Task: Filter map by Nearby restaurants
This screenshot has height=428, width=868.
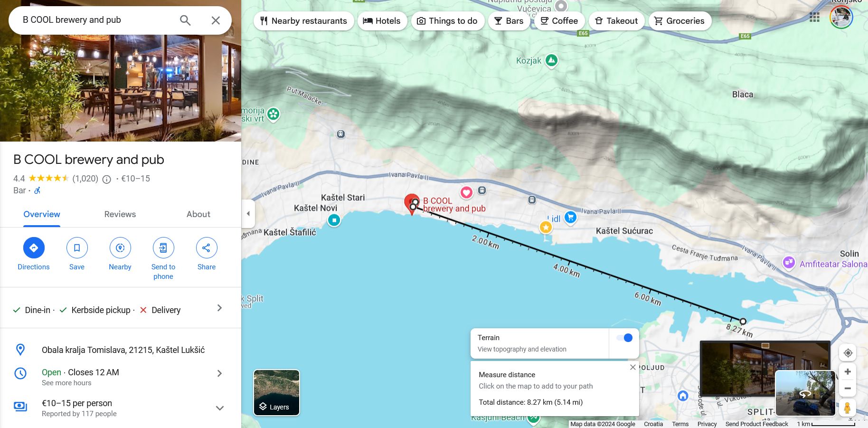Action: click(304, 21)
